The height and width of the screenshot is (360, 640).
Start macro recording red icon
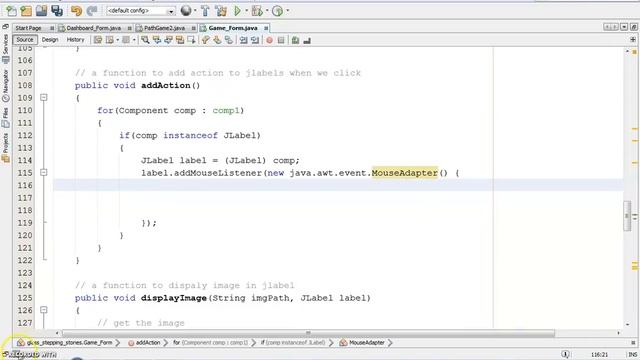pyautogui.click(x=269, y=40)
